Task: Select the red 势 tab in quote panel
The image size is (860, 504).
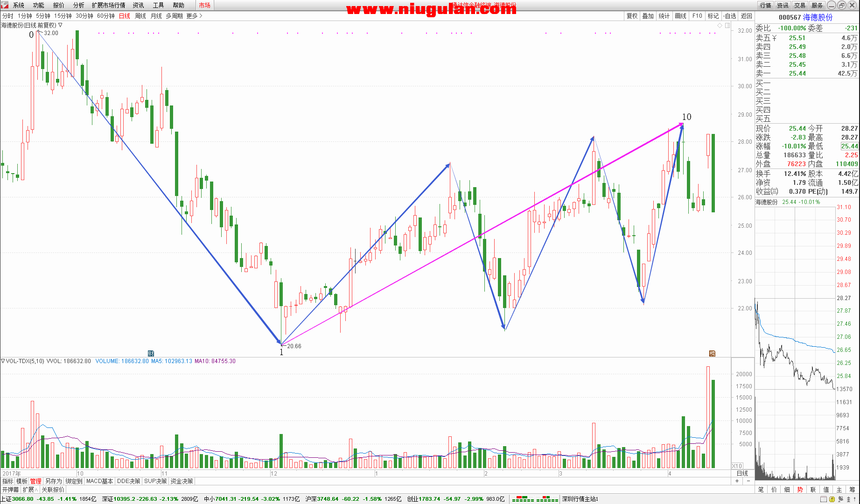Action: (x=800, y=490)
